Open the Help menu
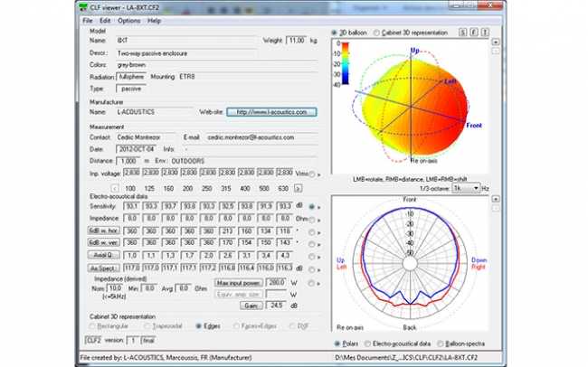 point(154,21)
